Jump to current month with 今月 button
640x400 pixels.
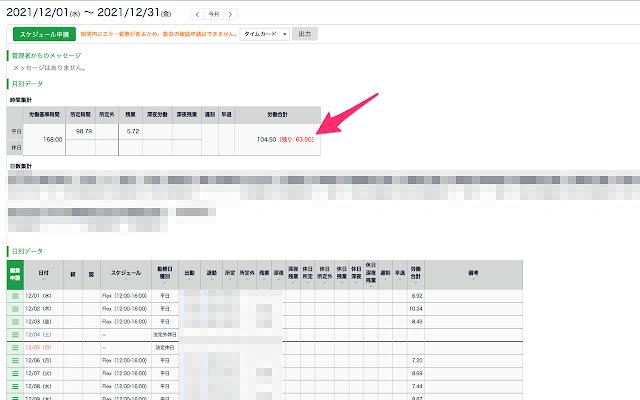point(214,14)
